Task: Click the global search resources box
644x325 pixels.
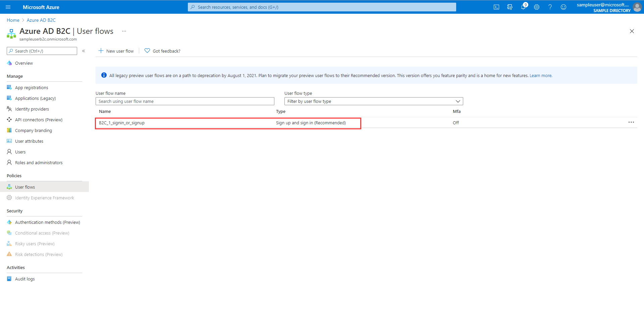Action: [322, 7]
